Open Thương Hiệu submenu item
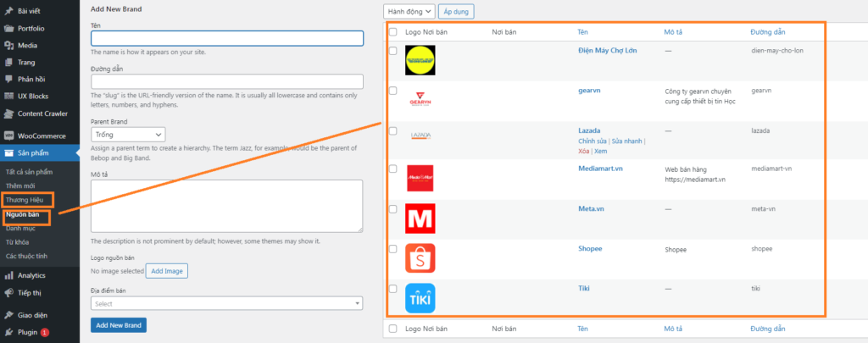This screenshot has width=868, height=343. (25, 200)
